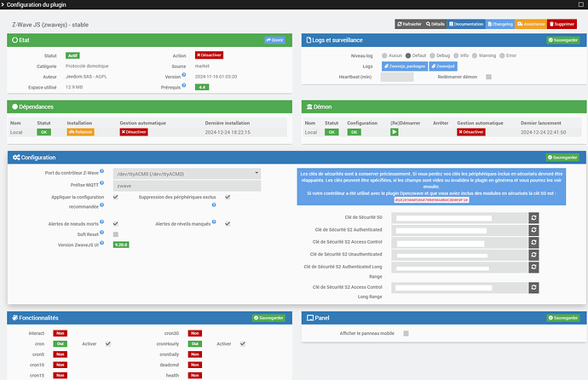
Task: Regenerate the S2 Access Control key
Action: 533,243
